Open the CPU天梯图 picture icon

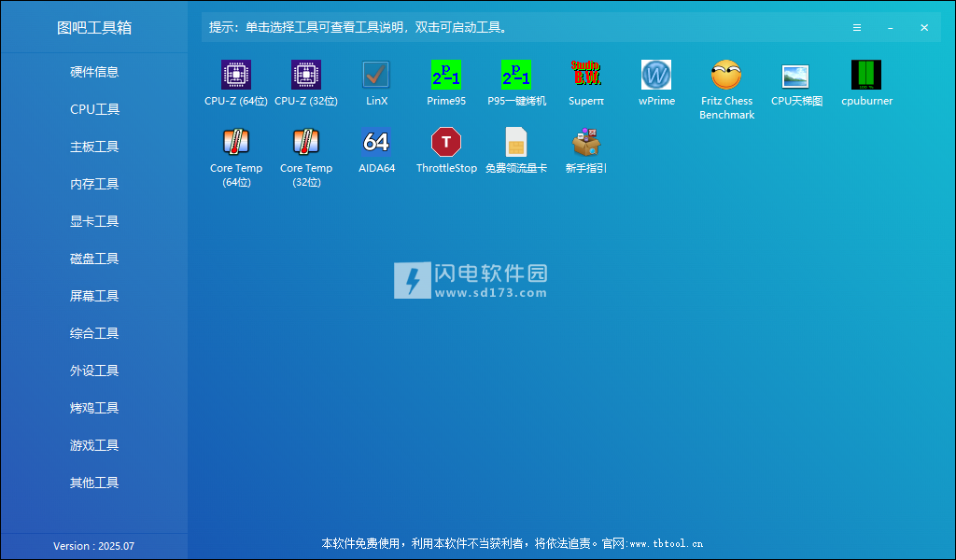pyautogui.click(x=796, y=75)
